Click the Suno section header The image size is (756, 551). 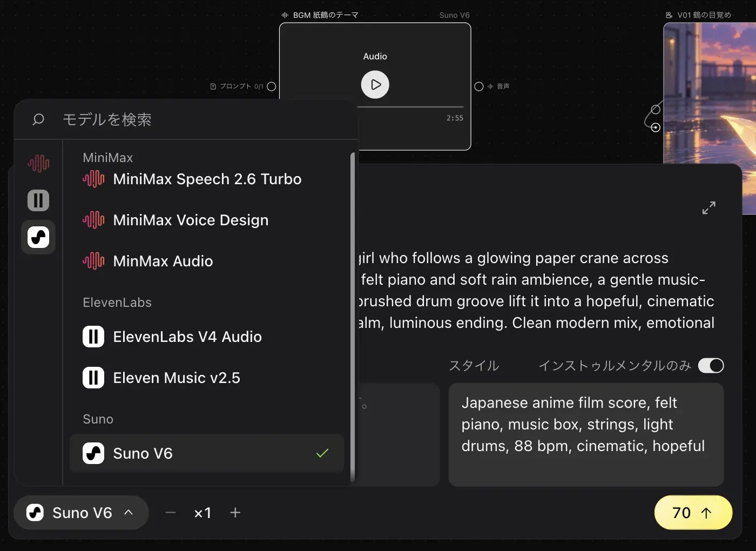[98, 419]
